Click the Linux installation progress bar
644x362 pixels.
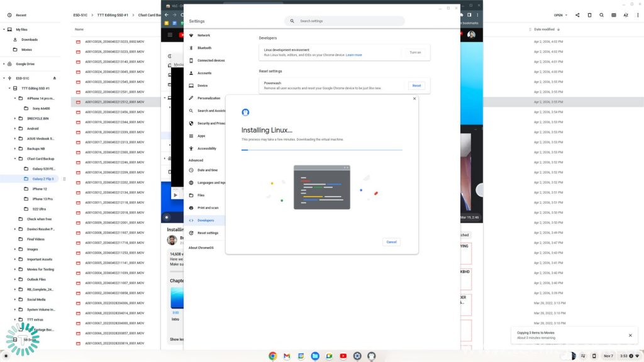(321, 150)
